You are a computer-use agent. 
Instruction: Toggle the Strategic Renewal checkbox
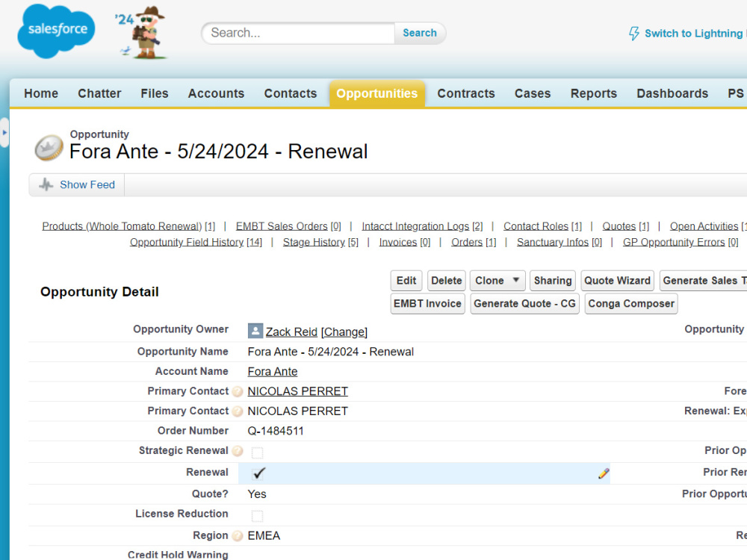coord(257,452)
